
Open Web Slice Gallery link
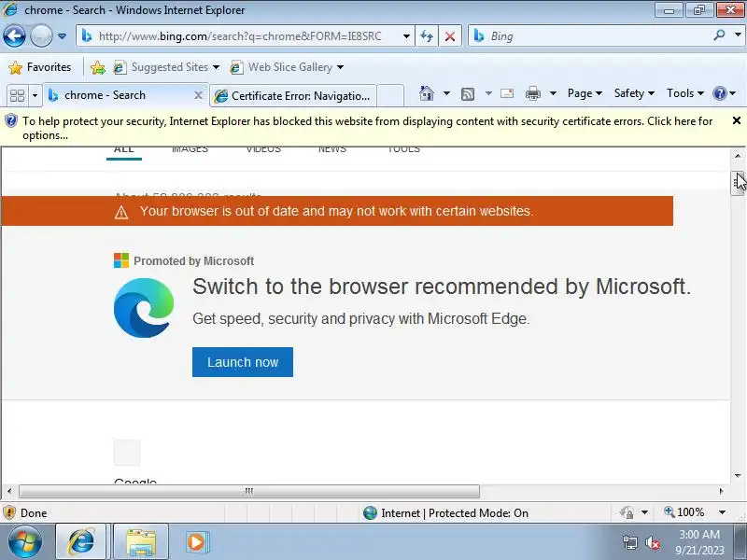click(287, 67)
